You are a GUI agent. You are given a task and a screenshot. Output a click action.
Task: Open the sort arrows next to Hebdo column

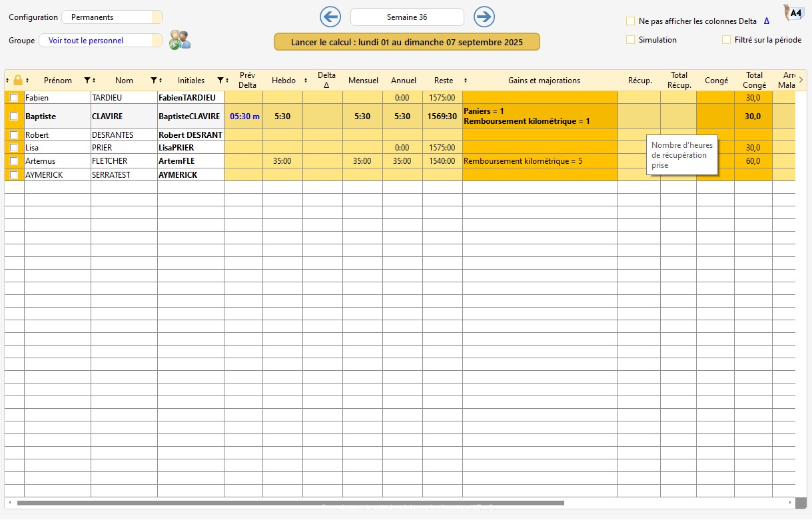coord(306,81)
